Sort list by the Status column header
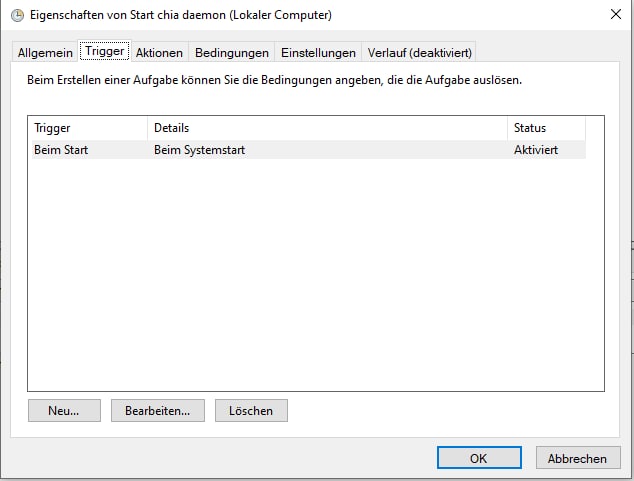Viewport: 634px width, 481px height. coord(545,128)
